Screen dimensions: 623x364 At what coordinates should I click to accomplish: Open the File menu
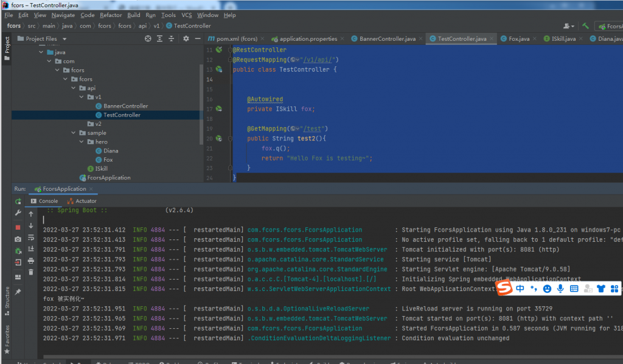pos(9,15)
